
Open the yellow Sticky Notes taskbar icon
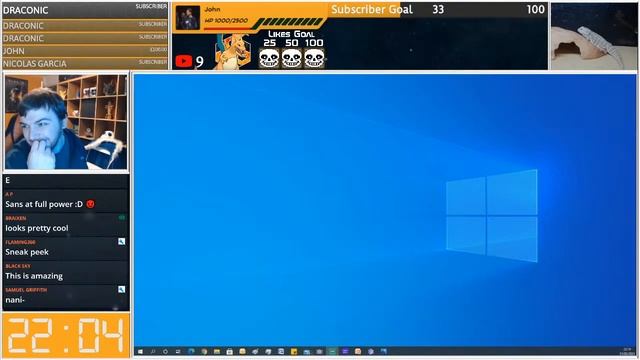(x=293, y=351)
